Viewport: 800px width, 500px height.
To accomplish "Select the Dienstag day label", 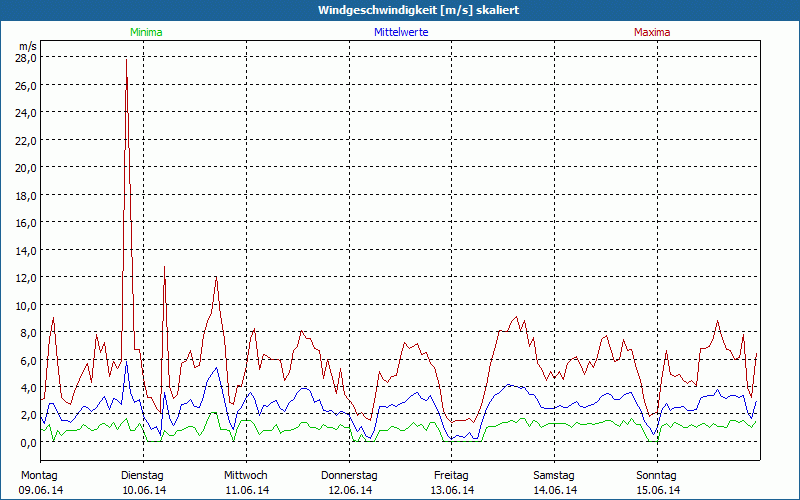I will point(143,475).
